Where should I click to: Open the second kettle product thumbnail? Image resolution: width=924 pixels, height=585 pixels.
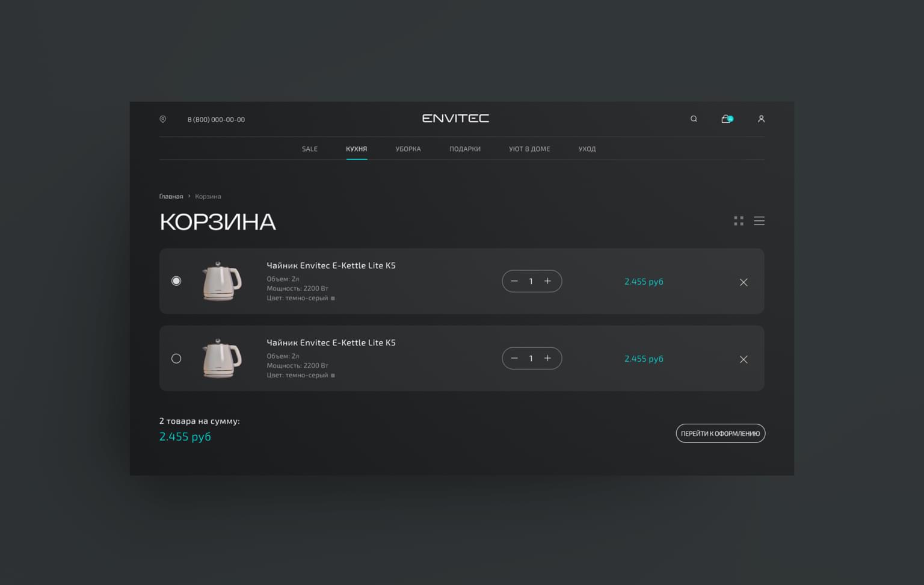[x=221, y=359]
